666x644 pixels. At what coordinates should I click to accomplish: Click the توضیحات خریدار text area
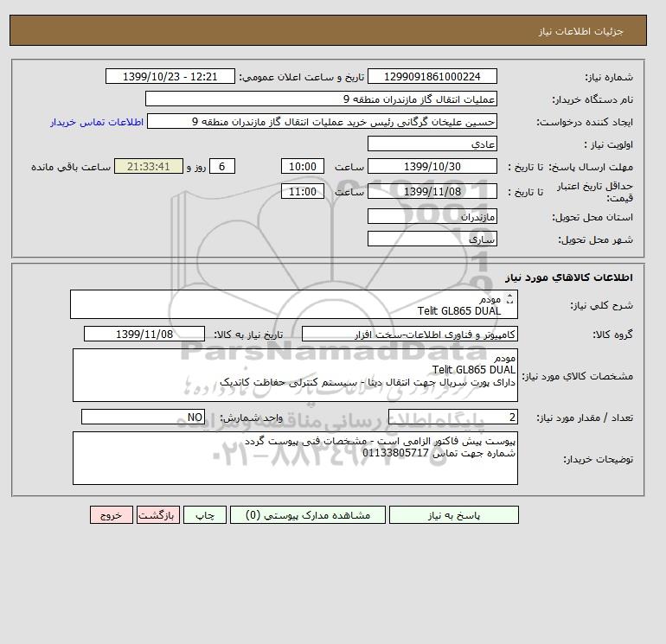(295, 458)
